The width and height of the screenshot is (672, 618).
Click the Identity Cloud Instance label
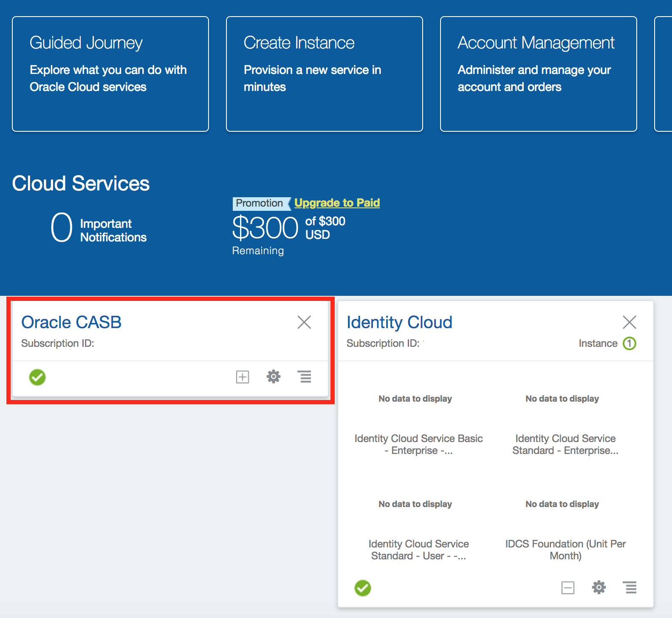598,343
